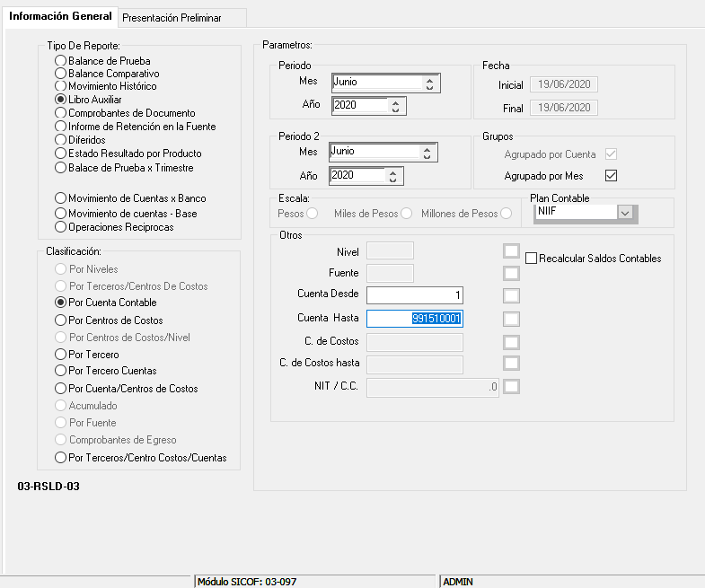Viewport: 705px width, 588px height.
Task: Click lookup button beside C. de Costos hasta
Action: click(511, 364)
